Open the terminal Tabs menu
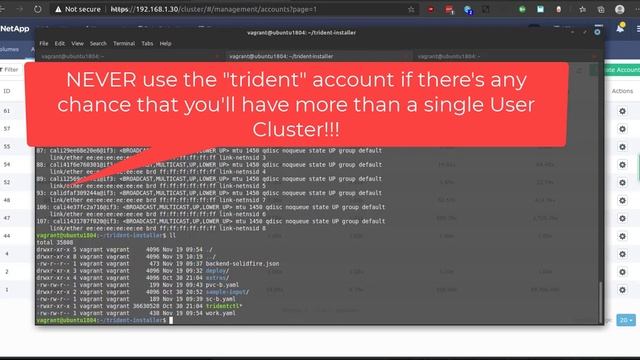The image size is (640, 360). click(147, 43)
